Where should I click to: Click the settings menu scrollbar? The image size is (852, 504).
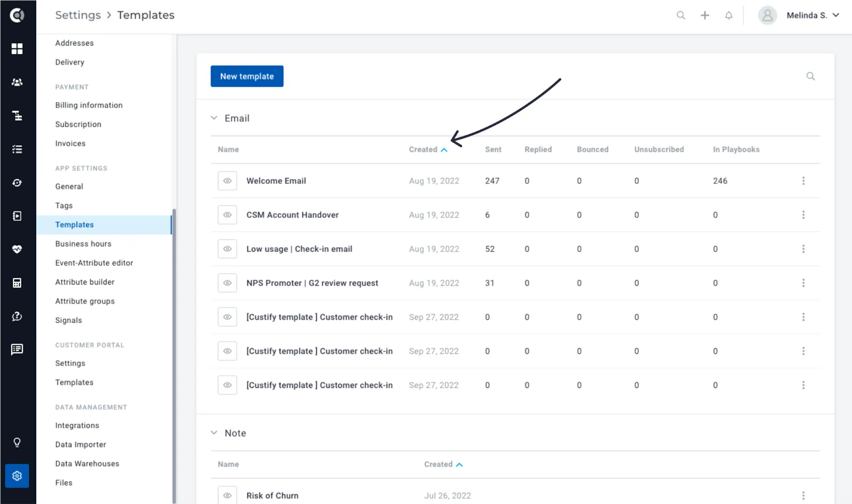tap(174, 356)
